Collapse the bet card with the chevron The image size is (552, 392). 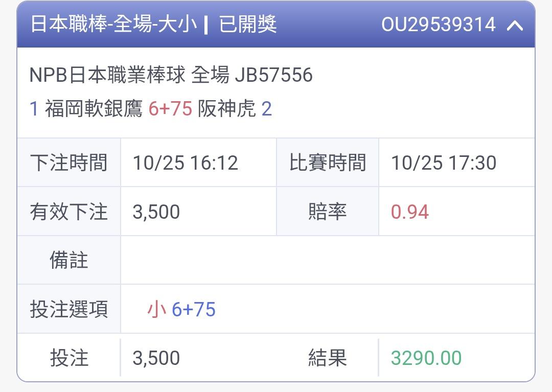click(x=515, y=25)
